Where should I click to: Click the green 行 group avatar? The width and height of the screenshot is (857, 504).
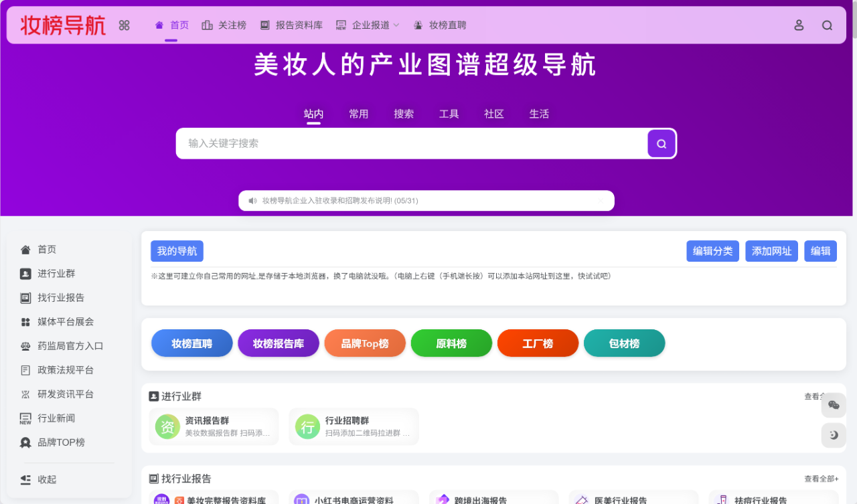[x=307, y=426]
